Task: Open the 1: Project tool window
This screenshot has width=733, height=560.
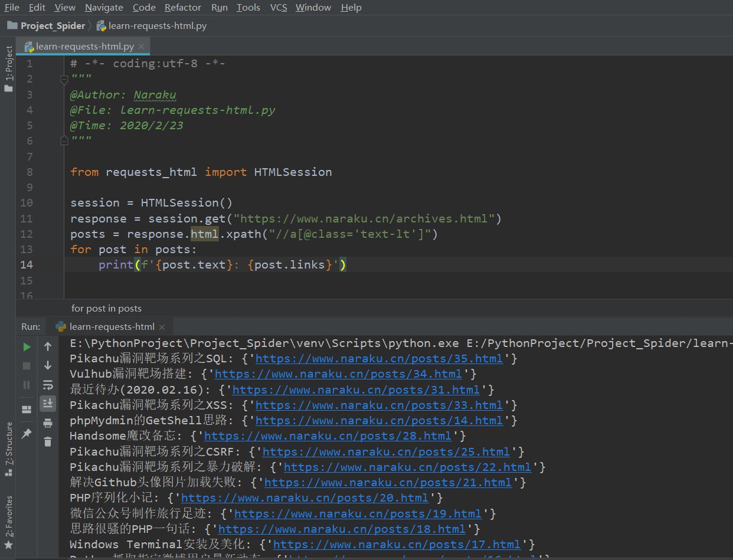Action: (x=8, y=63)
